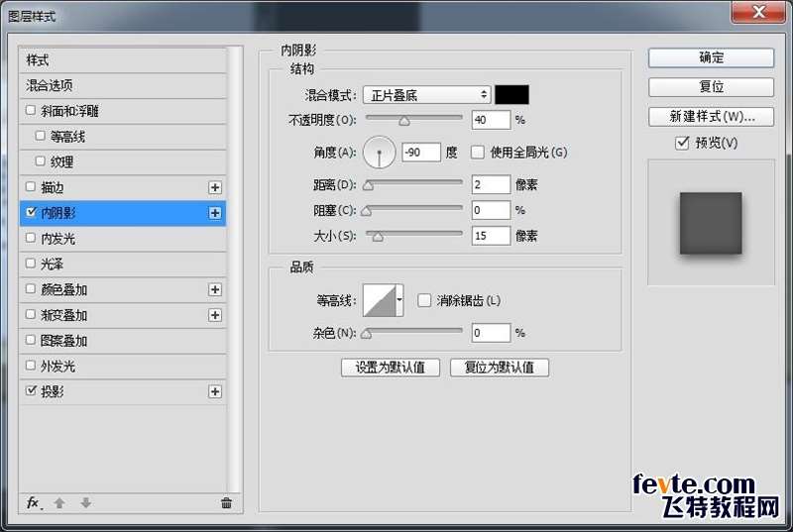Add another 颜色叠加 effect with plus icon

[215, 289]
